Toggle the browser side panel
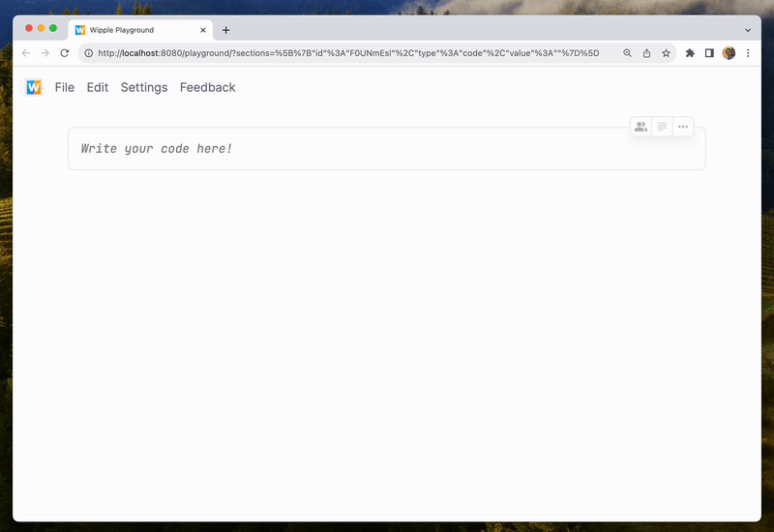This screenshot has width=774, height=532. tap(709, 53)
